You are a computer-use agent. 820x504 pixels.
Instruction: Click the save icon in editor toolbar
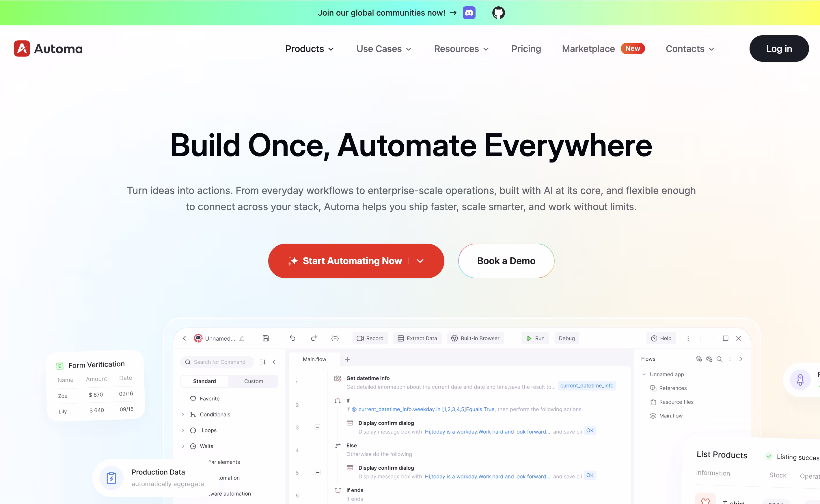coord(266,338)
